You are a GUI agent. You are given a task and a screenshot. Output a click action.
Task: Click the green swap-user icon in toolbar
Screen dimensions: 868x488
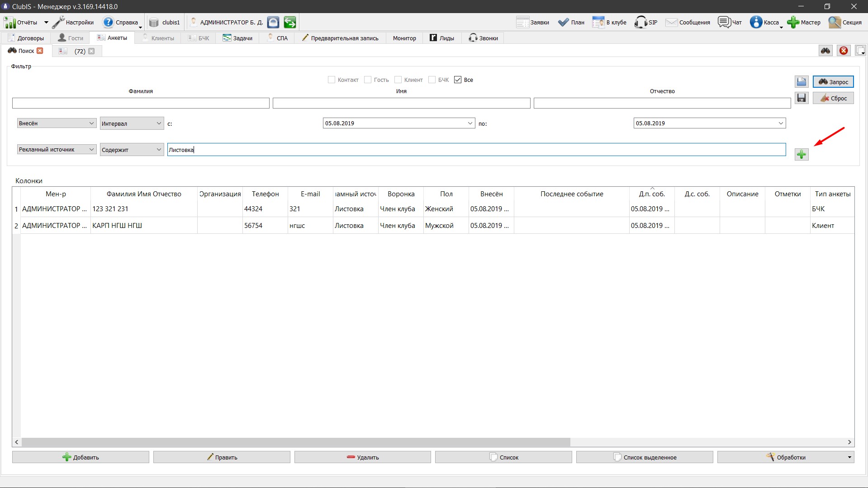click(290, 22)
